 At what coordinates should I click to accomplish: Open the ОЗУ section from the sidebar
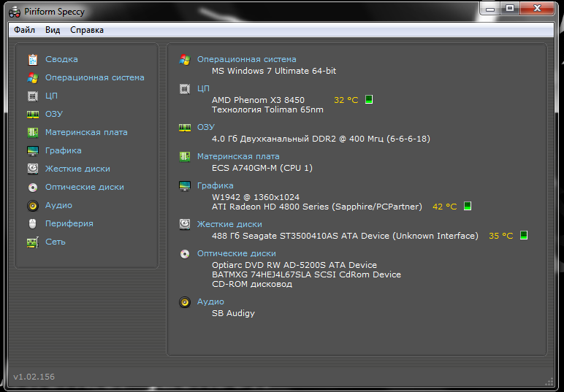[x=54, y=115]
